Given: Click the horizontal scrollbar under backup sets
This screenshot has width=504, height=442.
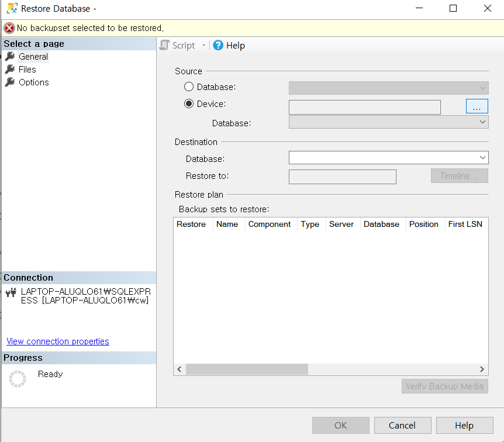Looking at the screenshot, I should point(246,369).
